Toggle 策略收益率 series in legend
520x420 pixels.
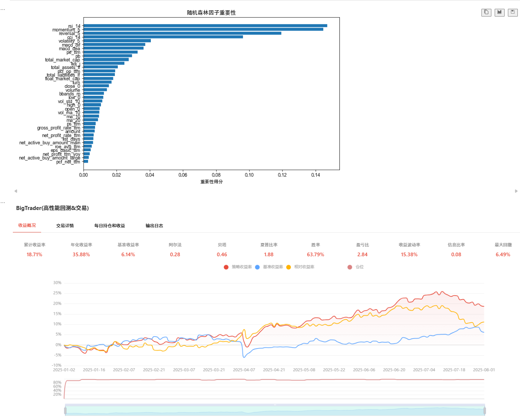coord(238,267)
